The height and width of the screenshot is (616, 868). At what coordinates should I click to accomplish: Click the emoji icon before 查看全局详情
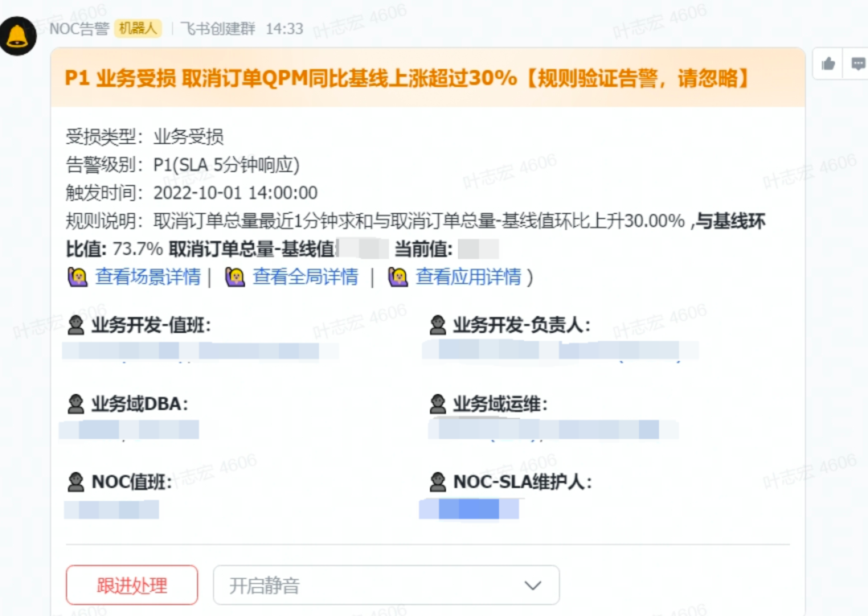(x=235, y=277)
